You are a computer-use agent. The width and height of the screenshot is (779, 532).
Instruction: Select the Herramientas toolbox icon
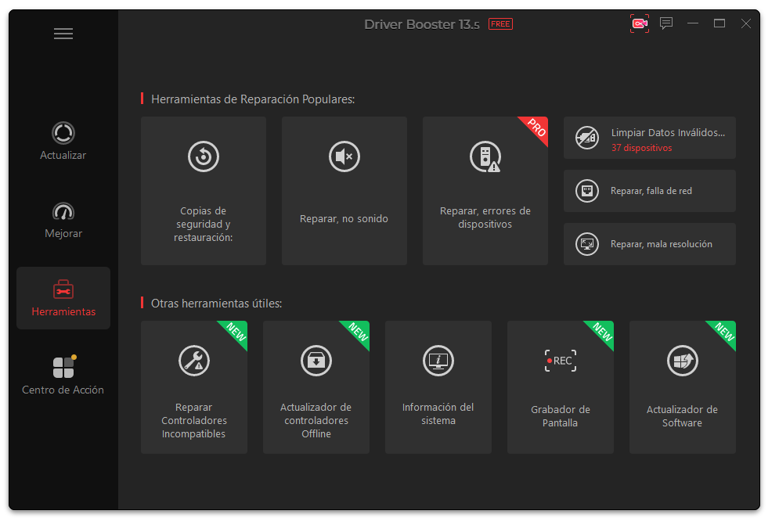(63, 289)
